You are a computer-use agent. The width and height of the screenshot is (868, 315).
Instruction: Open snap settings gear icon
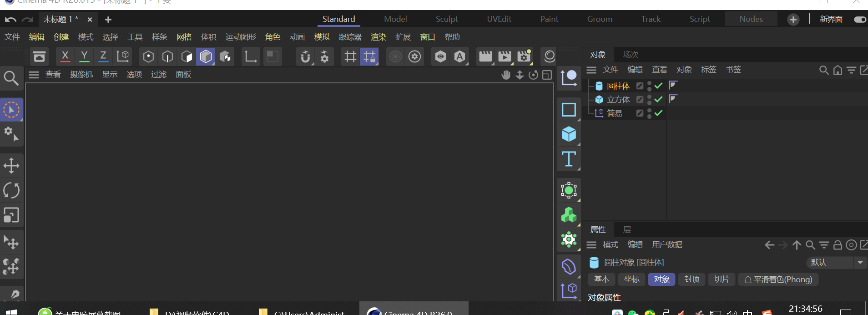(x=324, y=56)
